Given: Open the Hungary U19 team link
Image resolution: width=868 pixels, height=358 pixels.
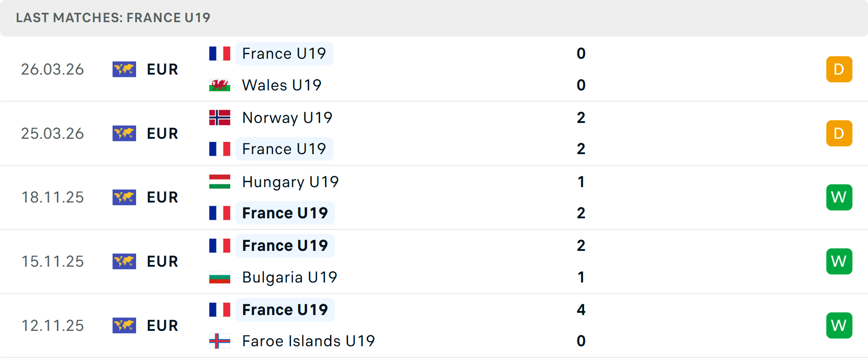Looking at the screenshot, I should 290,182.
